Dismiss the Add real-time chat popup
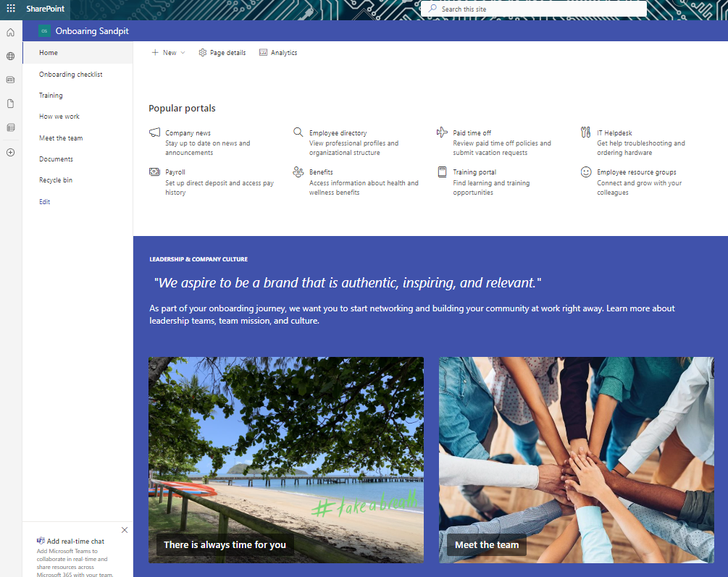This screenshot has height=577, width=728. tap(124, 530)
